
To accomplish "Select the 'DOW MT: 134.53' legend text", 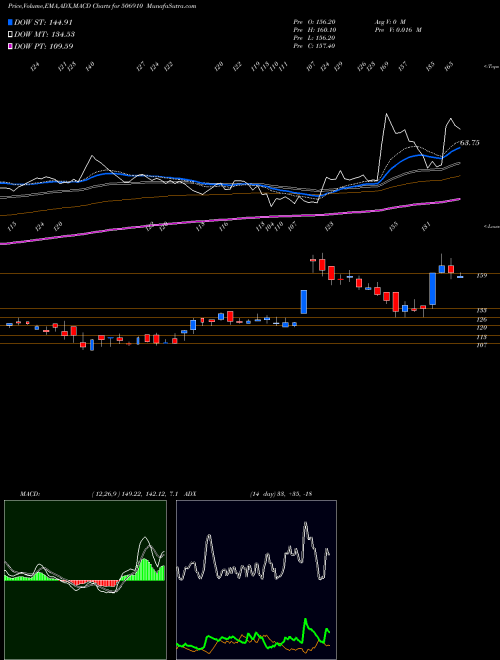I will pyautogui.click(x=45, y=35).
